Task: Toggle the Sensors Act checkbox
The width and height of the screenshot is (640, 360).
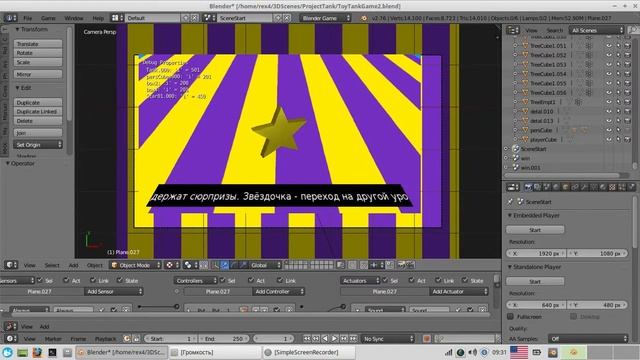Action: (66, 280)
